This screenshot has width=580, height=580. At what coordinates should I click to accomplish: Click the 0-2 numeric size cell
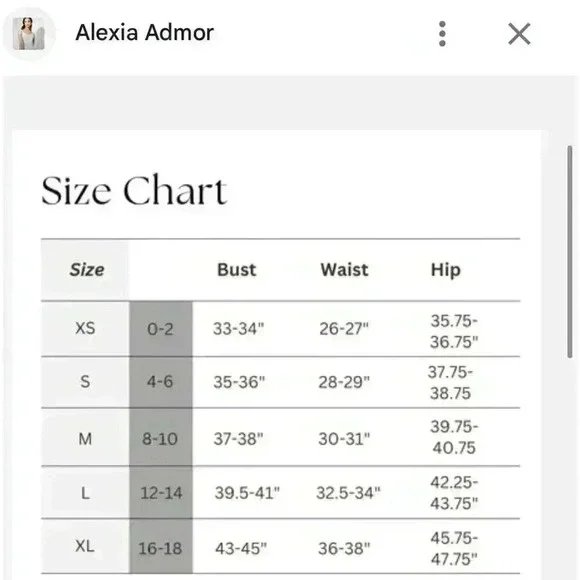161,329
